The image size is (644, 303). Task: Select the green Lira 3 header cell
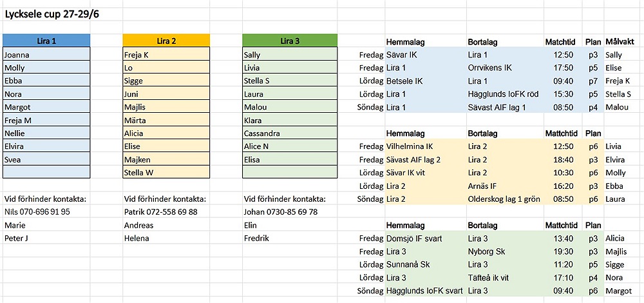(x=290, y=41)
